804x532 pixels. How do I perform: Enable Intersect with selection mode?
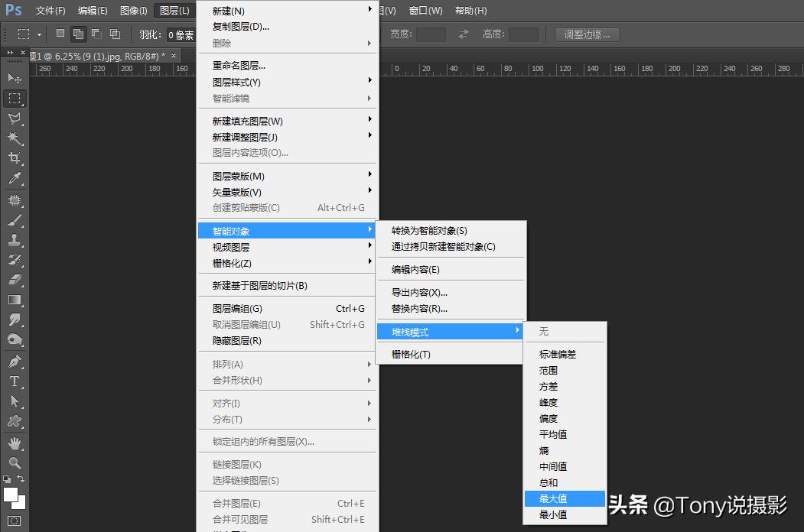click(116, 34)
